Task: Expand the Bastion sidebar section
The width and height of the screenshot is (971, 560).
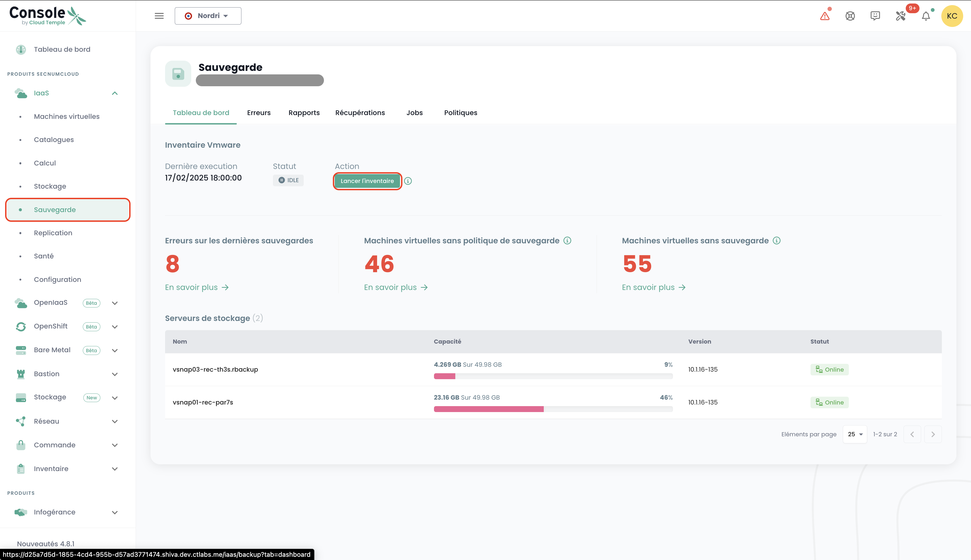Action: 115,374
